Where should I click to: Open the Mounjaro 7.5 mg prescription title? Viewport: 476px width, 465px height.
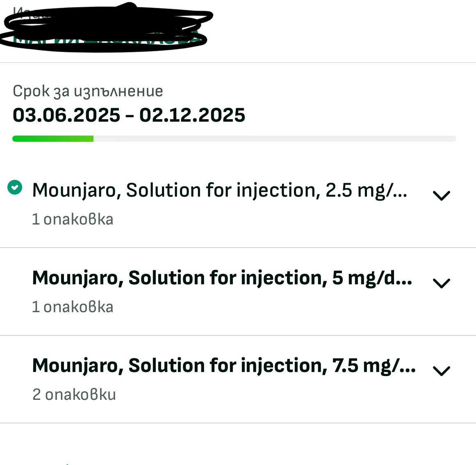(x=223, y=365)
